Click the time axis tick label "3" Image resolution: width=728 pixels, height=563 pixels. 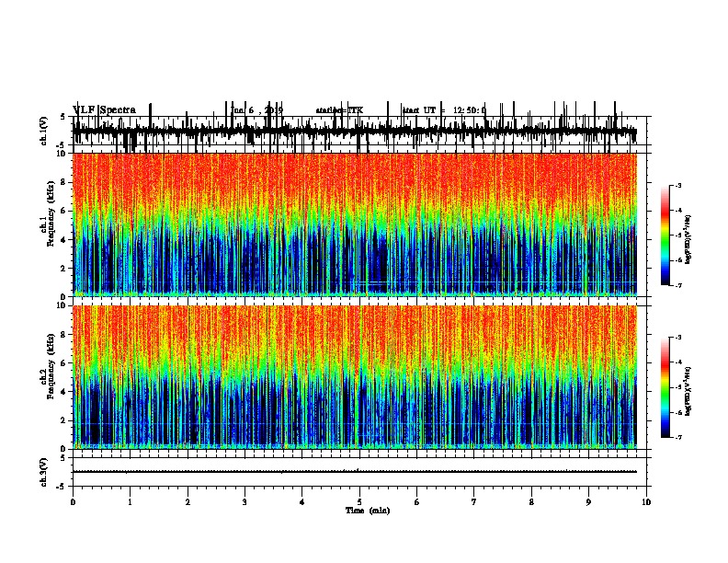tap(245, 502)
